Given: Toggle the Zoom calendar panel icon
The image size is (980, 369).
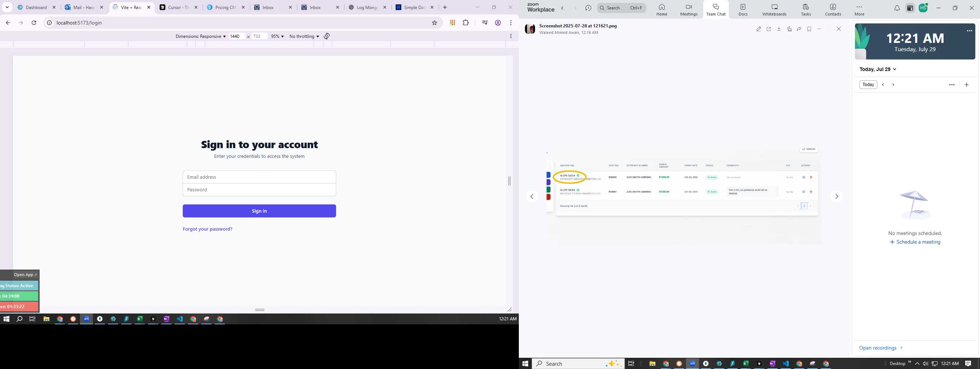Looking at the screenshot, I should point(910,8).
